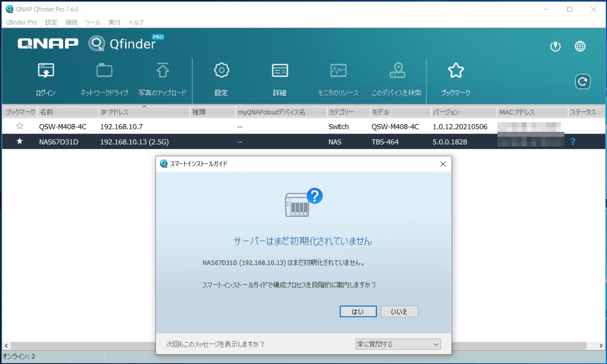Click the いいえ button in the dialog

[x=399, y=312]
